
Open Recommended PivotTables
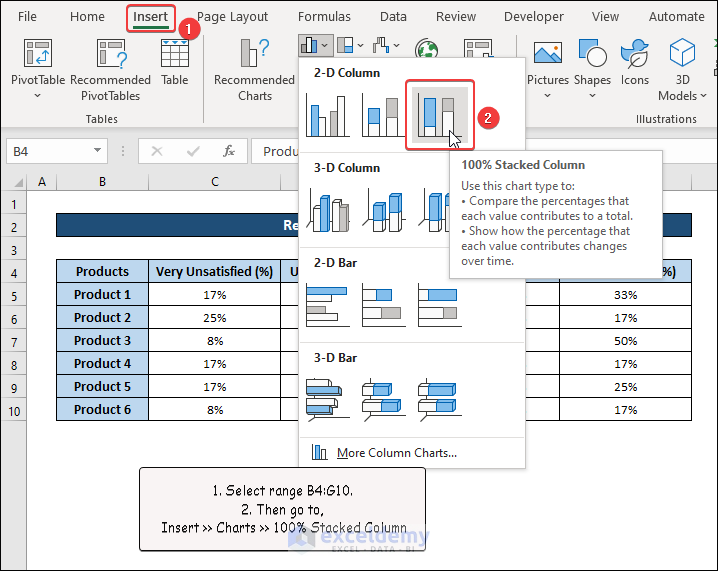[110, 70]
